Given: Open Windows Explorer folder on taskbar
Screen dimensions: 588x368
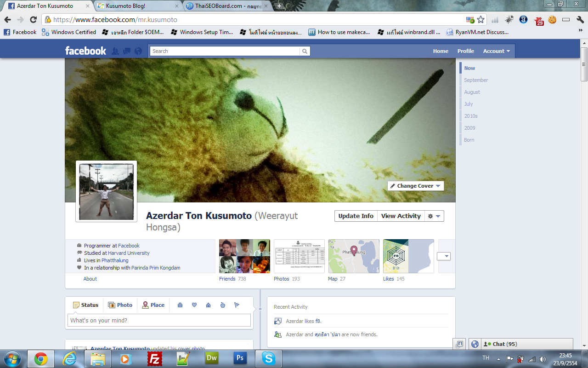Looking at the screenshot, I should tap(98, 359).
